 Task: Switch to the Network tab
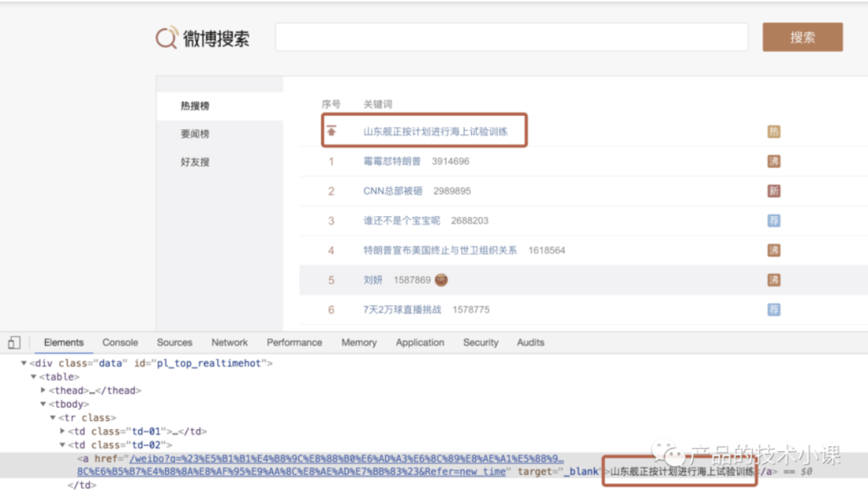click(x=229, y=342)
